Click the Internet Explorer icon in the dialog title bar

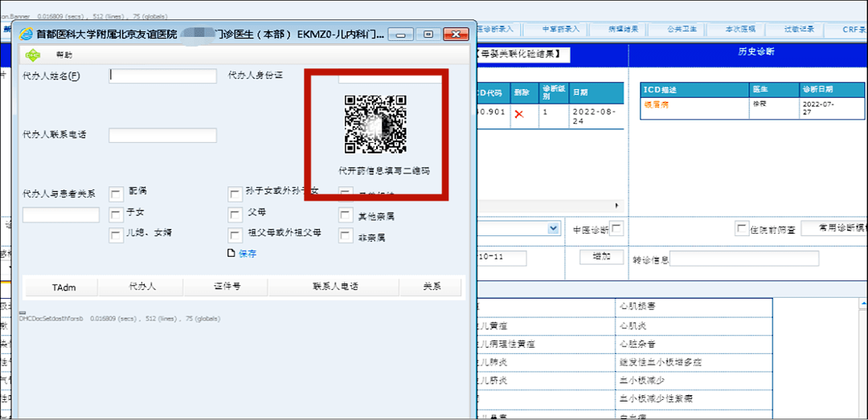click(26, 34)
